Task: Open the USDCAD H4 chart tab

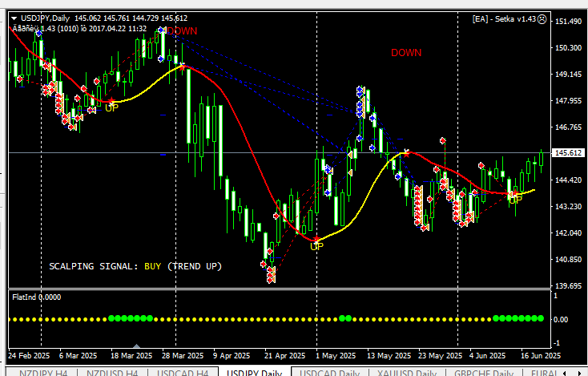Action: coord(183,373)
